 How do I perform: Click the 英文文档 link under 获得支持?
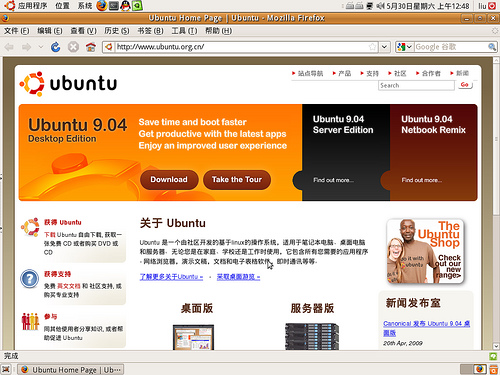68,286
